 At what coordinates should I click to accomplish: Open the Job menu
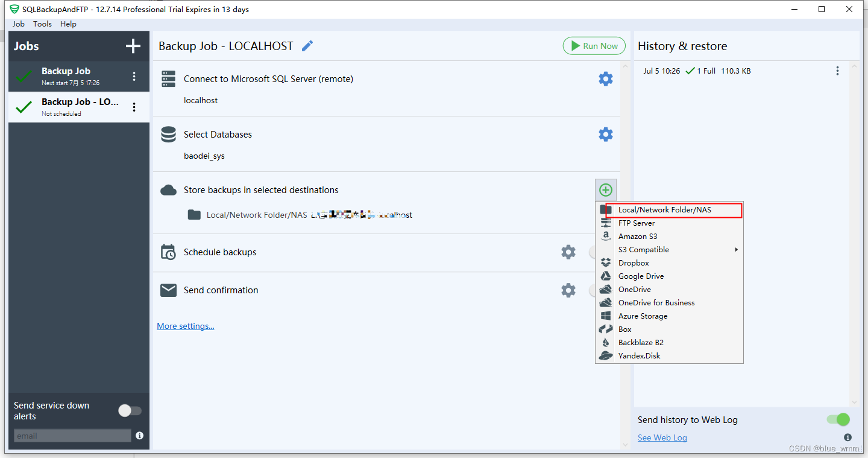[19, 24]
